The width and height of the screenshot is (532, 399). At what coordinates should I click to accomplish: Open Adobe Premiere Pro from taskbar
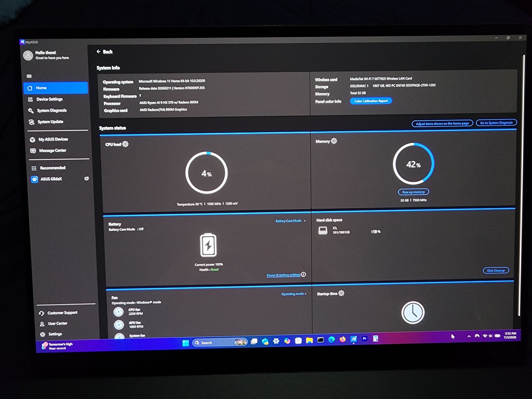tap(364, 339)
